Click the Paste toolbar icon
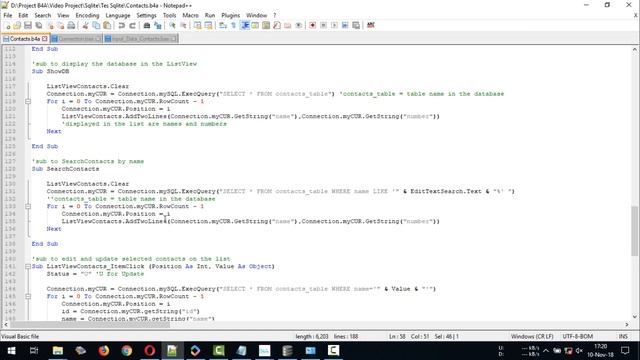 pos(107,25)
